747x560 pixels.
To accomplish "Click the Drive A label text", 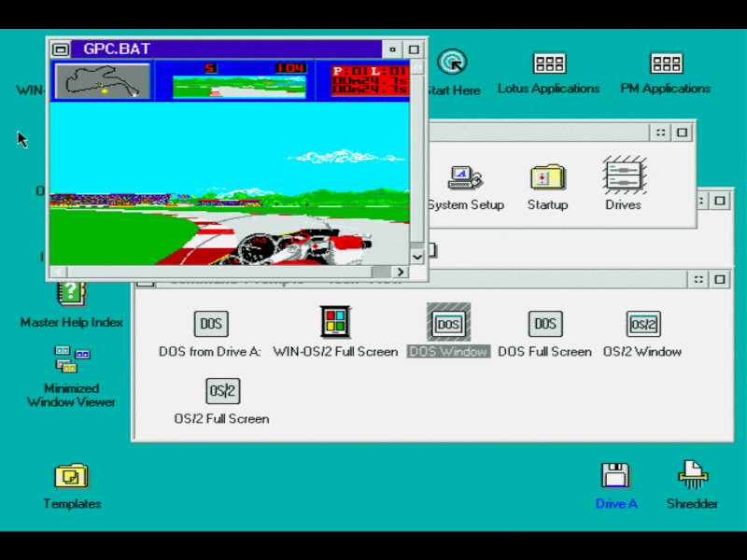I will coord(616,503).
